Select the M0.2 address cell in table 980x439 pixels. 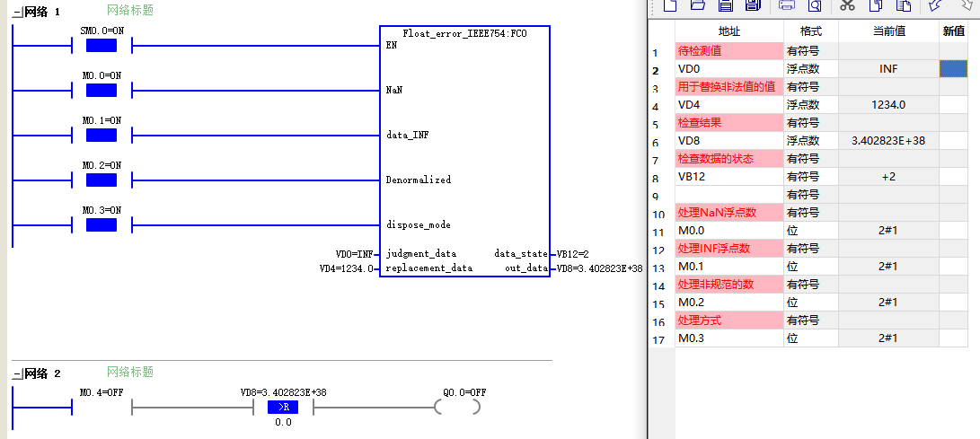(729, 303)
